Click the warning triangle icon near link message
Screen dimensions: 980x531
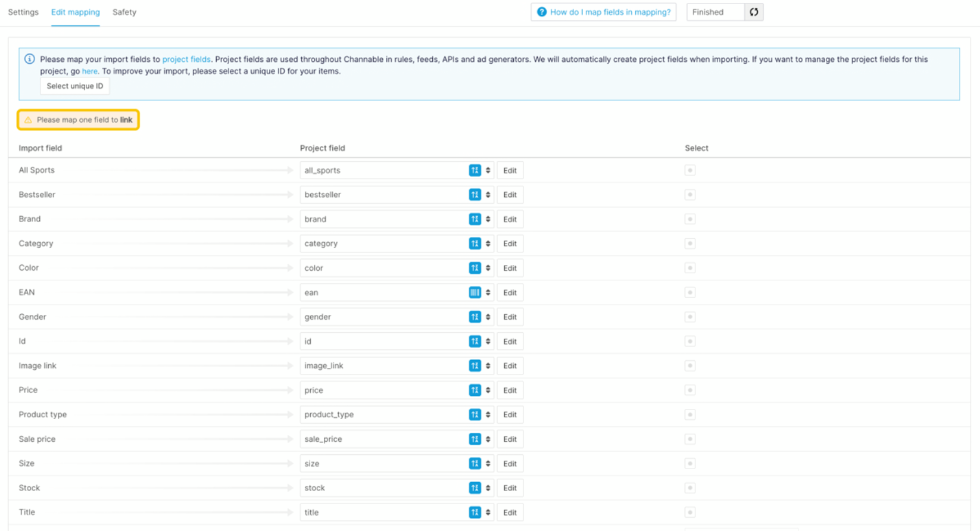tap(28, 120)
